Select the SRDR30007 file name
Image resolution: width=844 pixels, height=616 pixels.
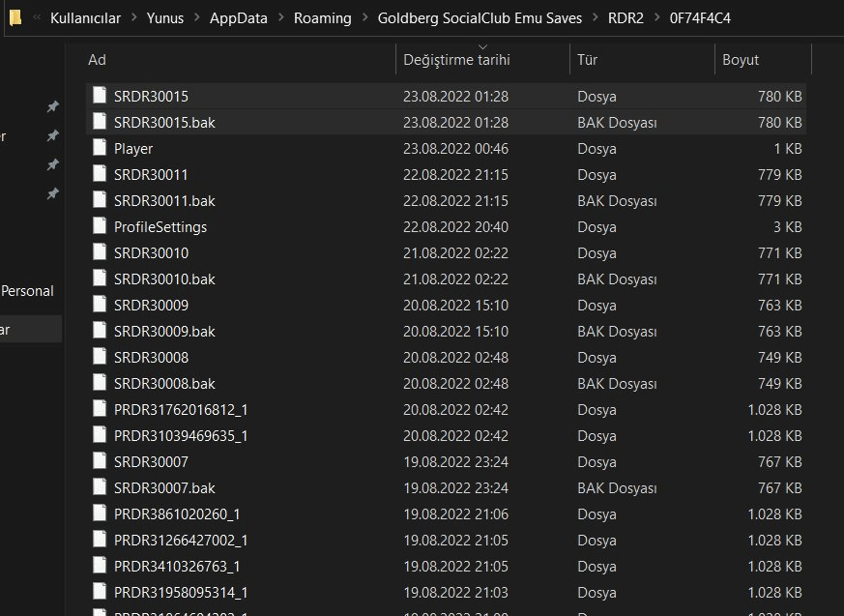151,462
